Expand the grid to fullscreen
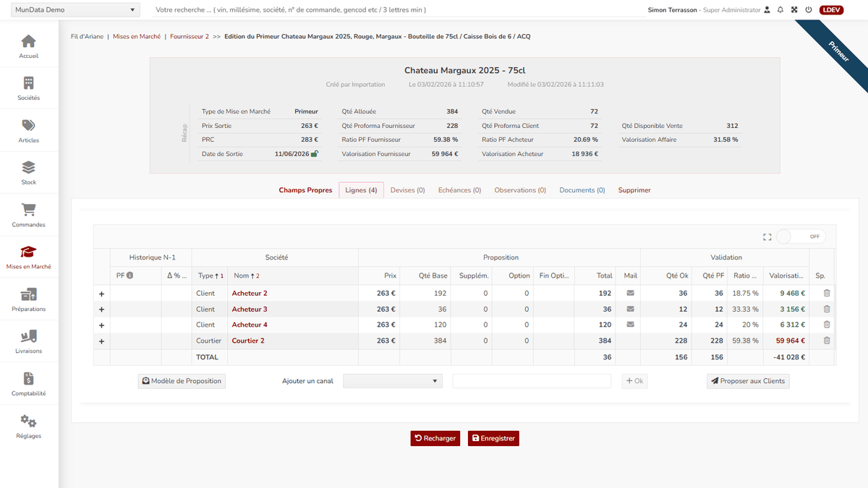Image resolution: width=868 pixels, height=488 pixels. tap(767, 236)
